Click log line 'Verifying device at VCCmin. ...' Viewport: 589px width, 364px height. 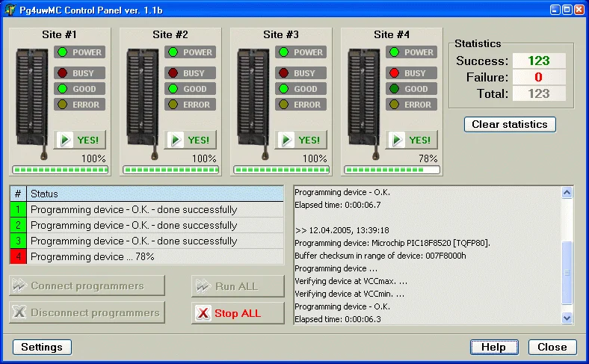(349, 294)
